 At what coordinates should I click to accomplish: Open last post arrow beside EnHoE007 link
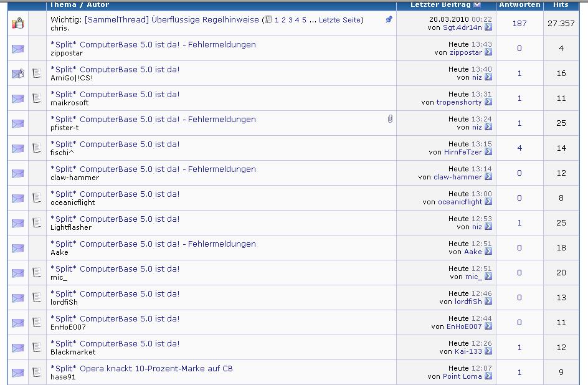coord(488,326)
